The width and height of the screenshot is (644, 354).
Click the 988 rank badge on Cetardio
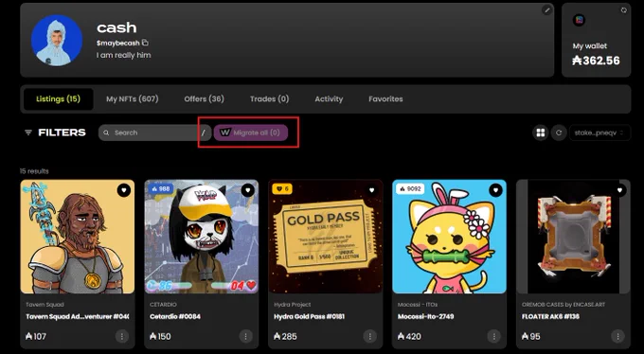(x=161, y=189)
